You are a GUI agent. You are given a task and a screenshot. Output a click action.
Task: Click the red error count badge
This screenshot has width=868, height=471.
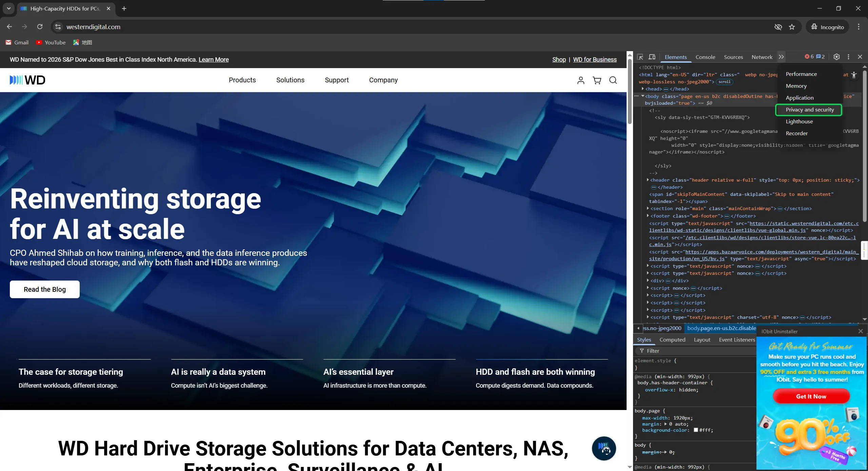[x=809, y=57]
